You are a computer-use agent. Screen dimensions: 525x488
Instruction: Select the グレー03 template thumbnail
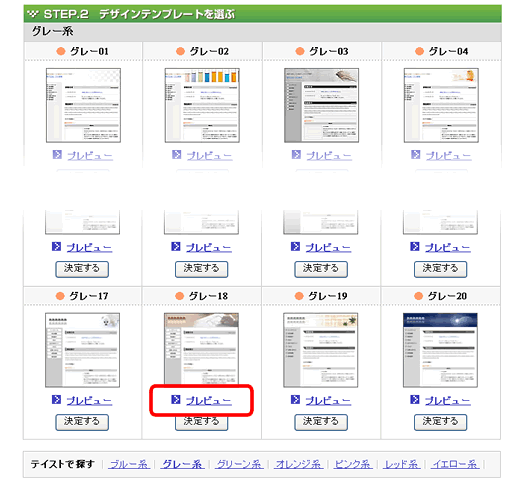(x=321, y=105)
